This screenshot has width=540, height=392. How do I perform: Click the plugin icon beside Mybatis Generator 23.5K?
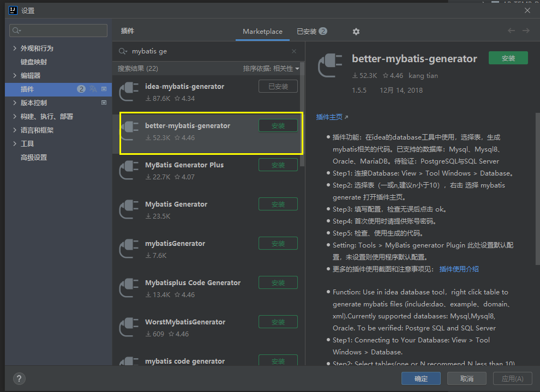point(129,209)
